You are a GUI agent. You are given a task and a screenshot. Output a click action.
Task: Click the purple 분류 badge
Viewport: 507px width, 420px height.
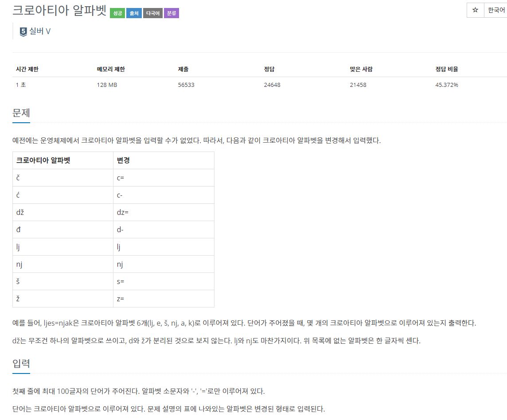click(x=172, y=13)
